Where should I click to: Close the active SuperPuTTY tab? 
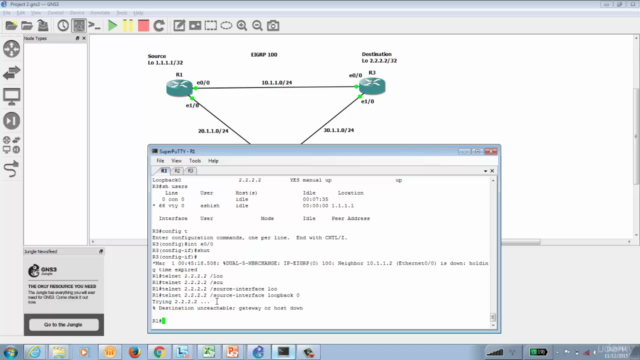click(492, 171)
